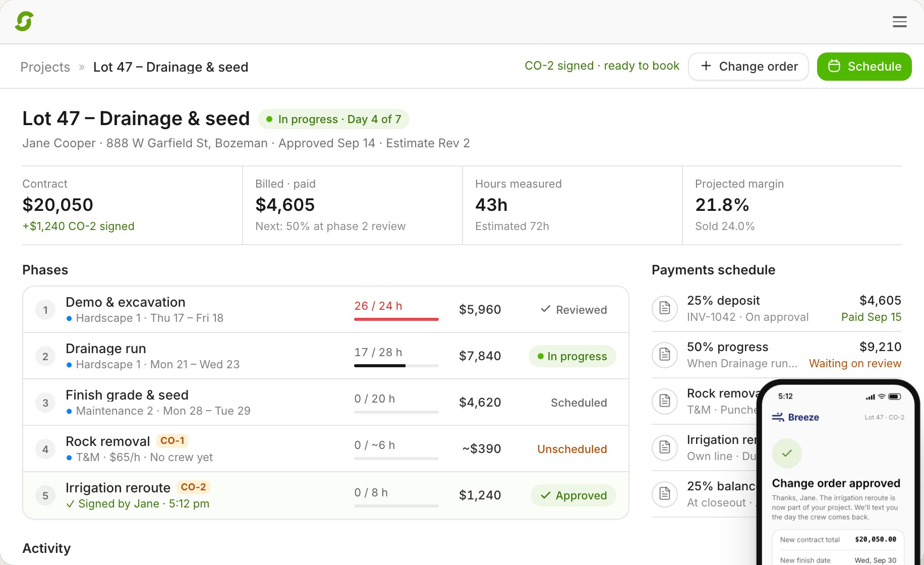
Task: Select the Demo & excavation phase title
Action: pos(126,302)
